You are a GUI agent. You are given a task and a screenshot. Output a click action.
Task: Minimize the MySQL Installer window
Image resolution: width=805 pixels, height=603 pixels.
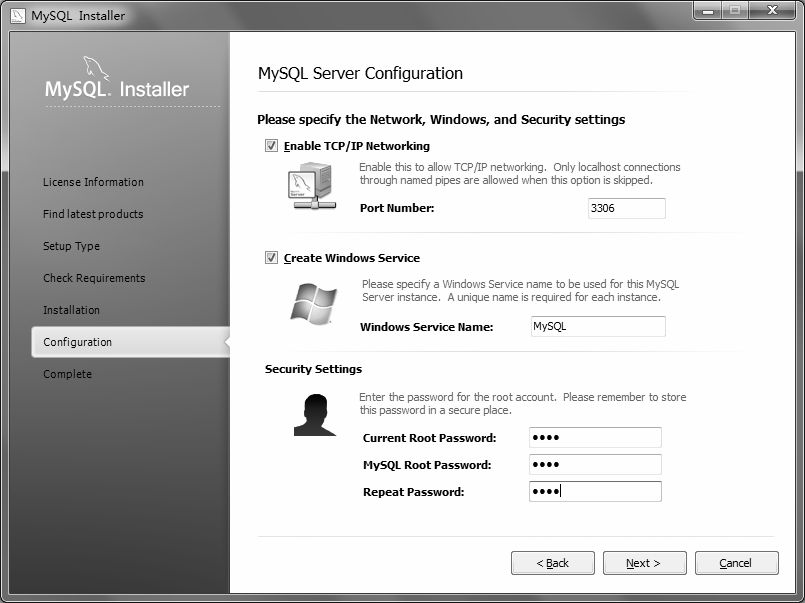708,10
